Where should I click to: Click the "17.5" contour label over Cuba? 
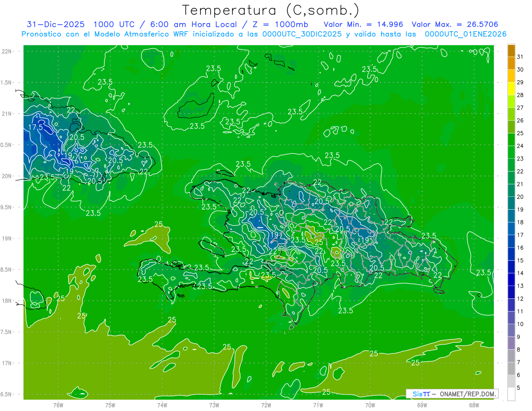point(35,127)
